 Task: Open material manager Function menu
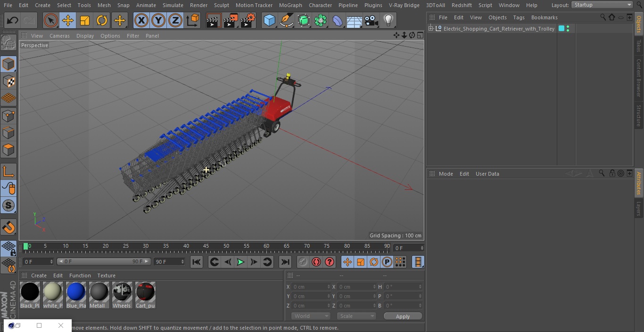click(x=80, y=275)
